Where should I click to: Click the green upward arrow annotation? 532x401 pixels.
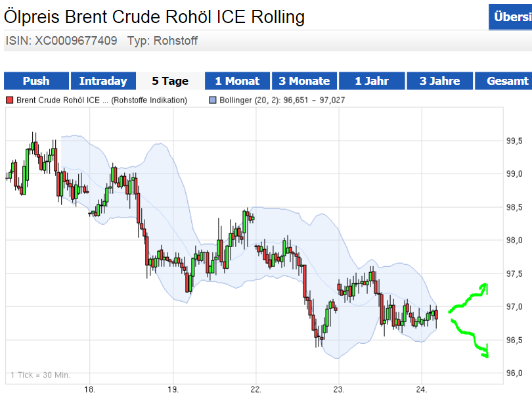(470, 298)
